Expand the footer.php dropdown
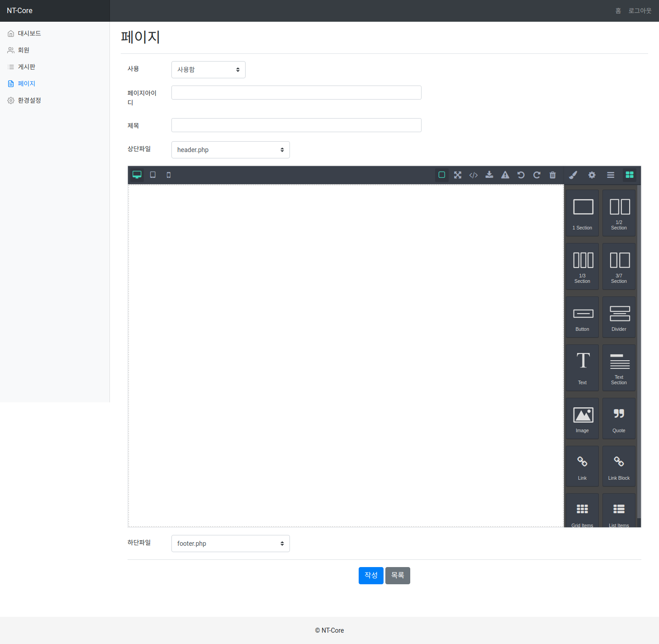Image resolution: width=659 pixels, height=644 pixels. [230, 544]
